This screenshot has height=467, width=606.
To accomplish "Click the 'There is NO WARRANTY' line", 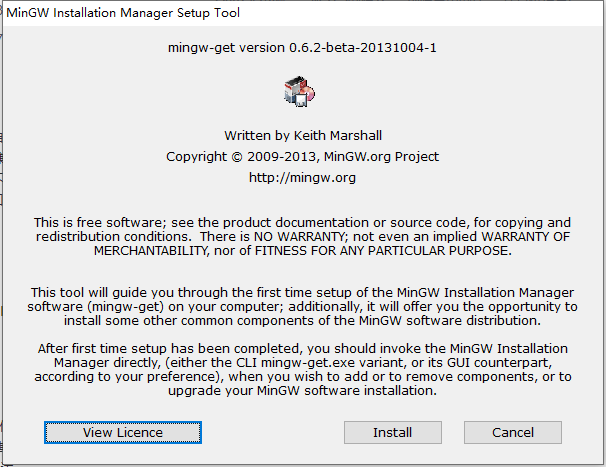I will click(x=303, y=237).
